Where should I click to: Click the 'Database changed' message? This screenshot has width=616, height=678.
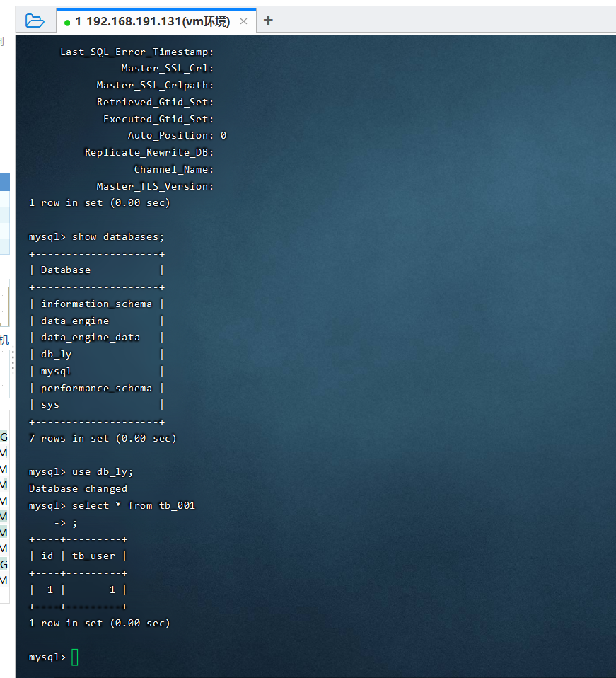pyautogui.click(x=78, y=489)
